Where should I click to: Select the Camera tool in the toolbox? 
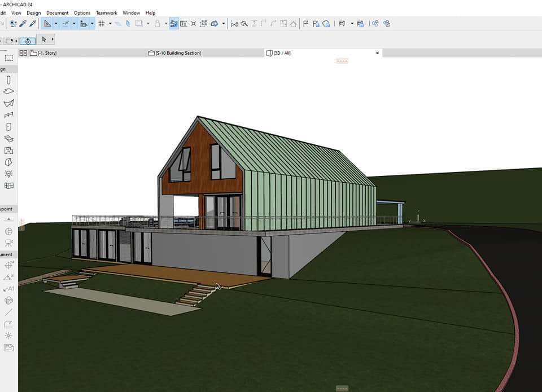(8, 243)
